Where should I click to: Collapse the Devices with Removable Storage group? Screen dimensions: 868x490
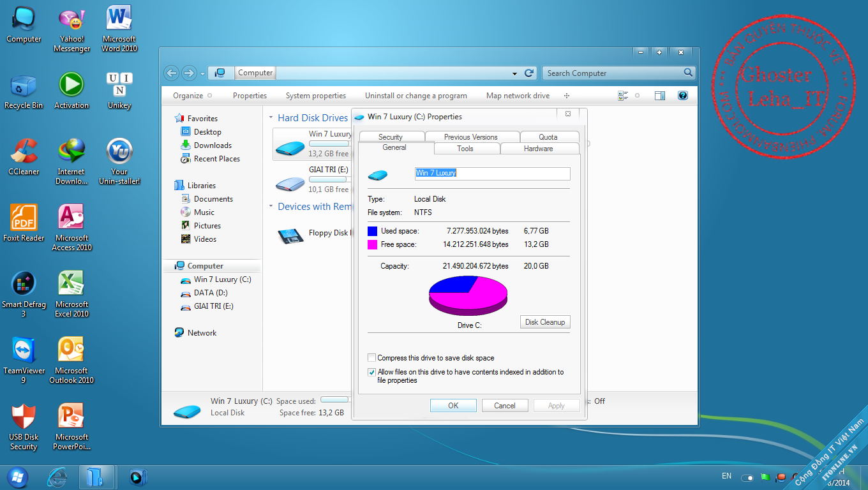(271, 207)
